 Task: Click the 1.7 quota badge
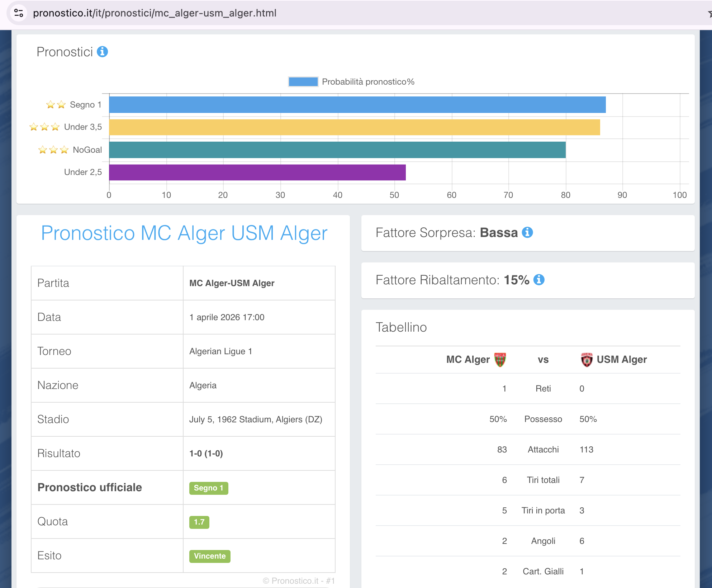[x=199, y=522]
